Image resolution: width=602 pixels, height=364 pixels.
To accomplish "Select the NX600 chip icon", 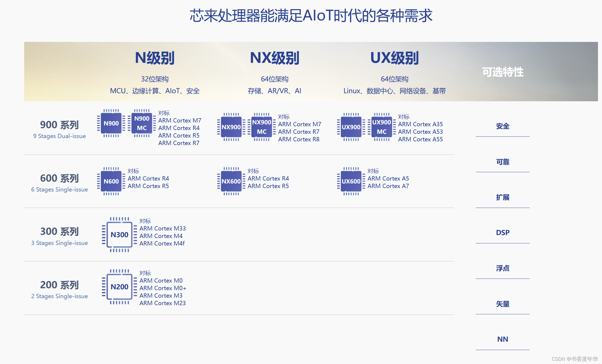I will click(231, 181).
